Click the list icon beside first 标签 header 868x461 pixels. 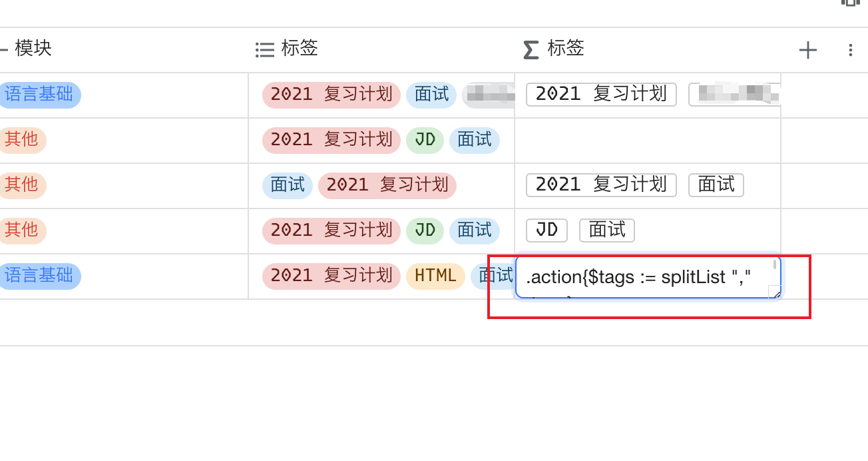click(265, 49)
